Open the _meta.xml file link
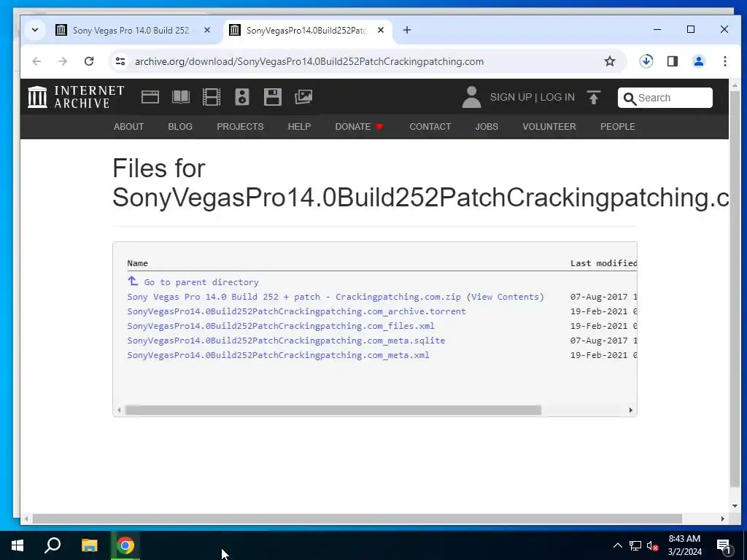This screenshot has width=747, height=560. [278, 355]
